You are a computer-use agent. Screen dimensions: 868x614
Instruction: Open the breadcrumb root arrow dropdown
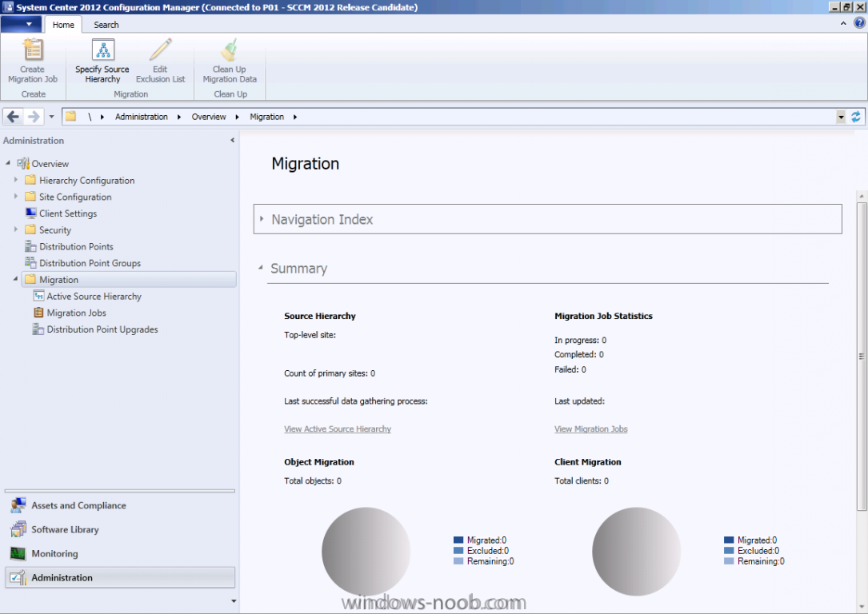click(102, 117)
